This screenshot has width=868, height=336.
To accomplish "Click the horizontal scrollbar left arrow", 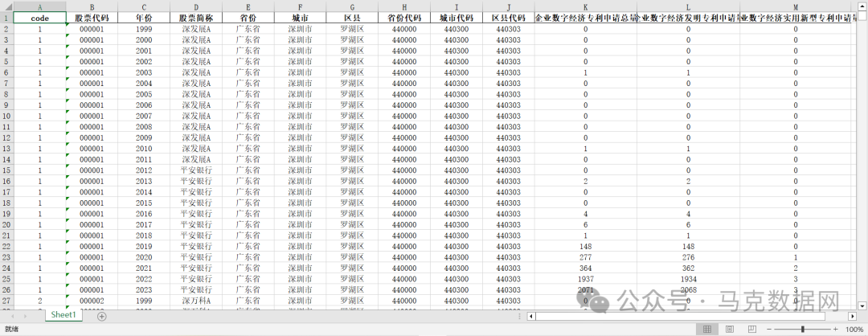I will tap(531, 316).
